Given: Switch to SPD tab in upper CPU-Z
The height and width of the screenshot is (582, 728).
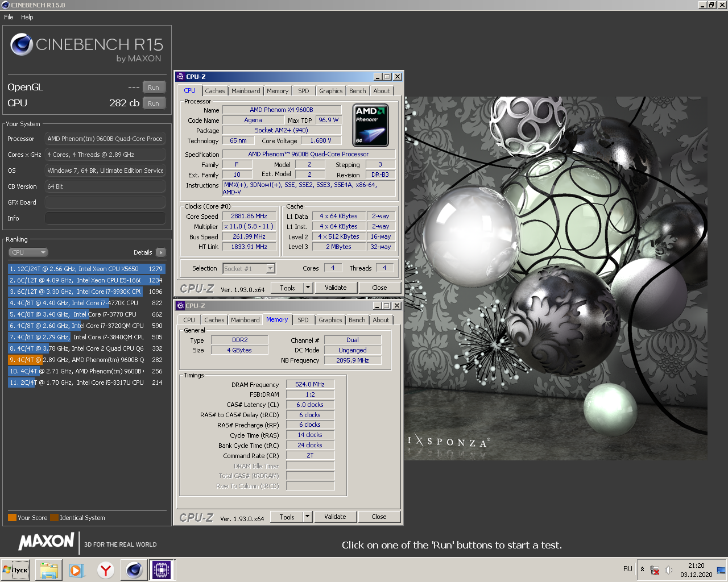Looking at the screenshot, I should (x=304, y=91).
